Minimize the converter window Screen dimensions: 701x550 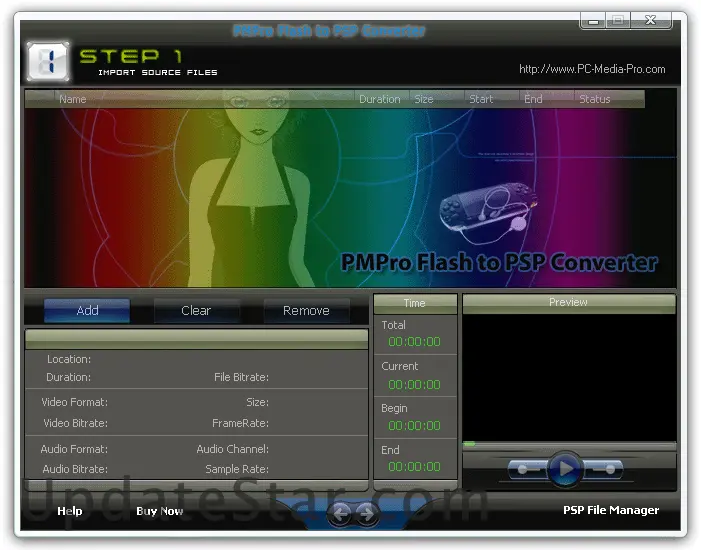point(593,21)
